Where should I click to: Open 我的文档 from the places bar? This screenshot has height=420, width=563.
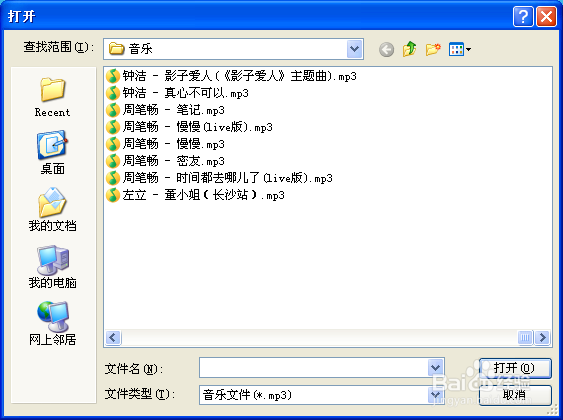click(52, 209)
